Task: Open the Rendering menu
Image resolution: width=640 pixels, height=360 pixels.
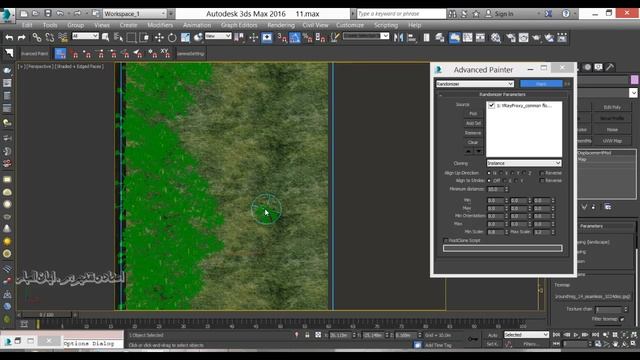Action: 281,25
